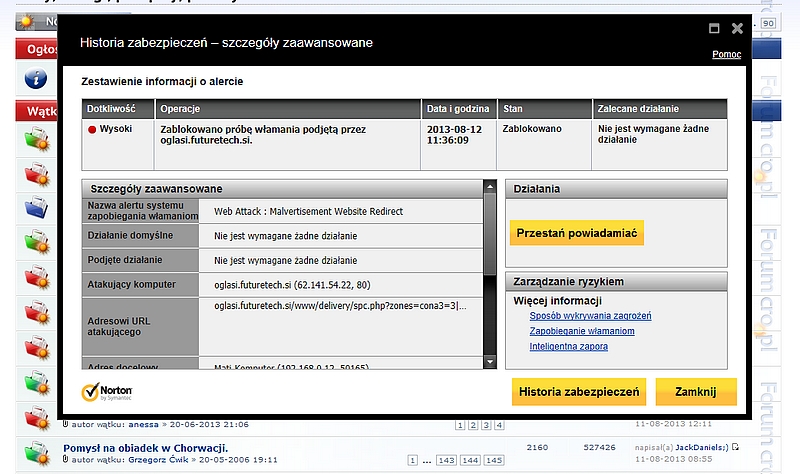Open thread Pomysł na obiadek w Chorwacji
This screenshot has width=800, height=474.
[x=146, y=447]
